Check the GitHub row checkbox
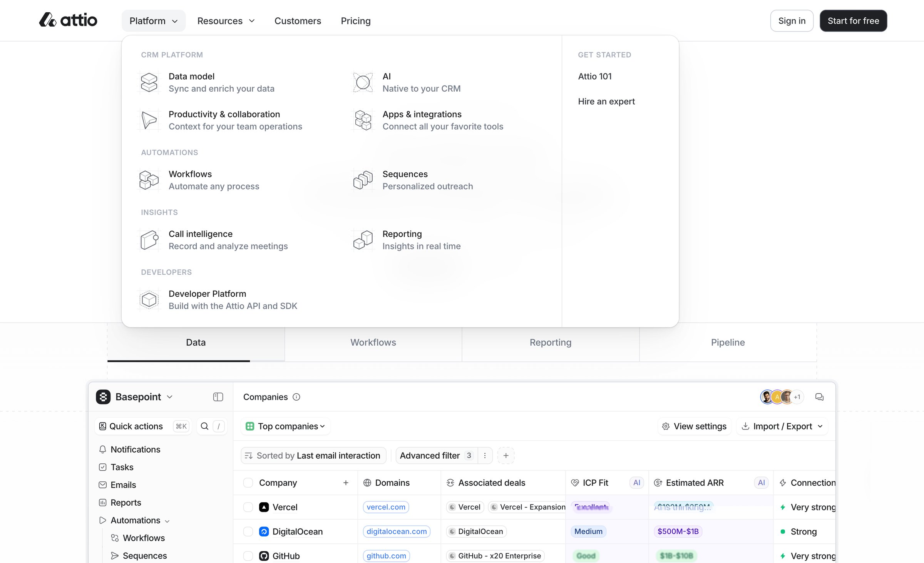This screenshot has width=924, height=563. (248, 556)
